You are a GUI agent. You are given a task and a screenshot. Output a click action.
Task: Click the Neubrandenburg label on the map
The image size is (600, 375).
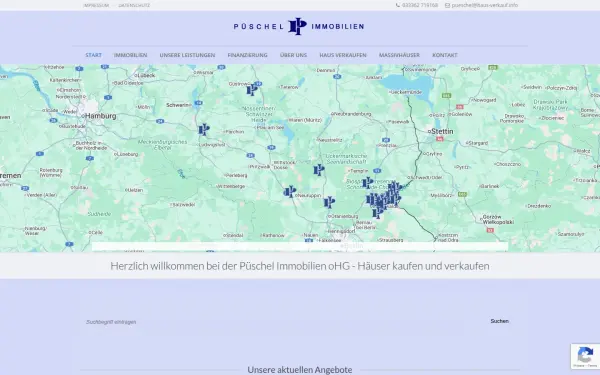352,114
